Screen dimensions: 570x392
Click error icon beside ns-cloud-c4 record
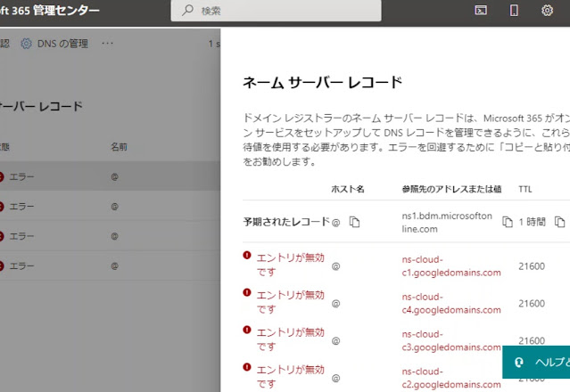[x=247, y=292]
